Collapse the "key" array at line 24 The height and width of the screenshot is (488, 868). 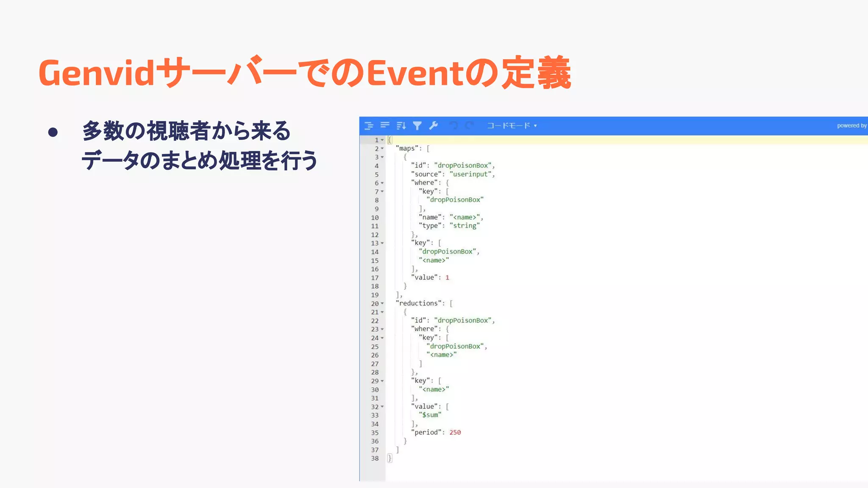pos(382,338)
